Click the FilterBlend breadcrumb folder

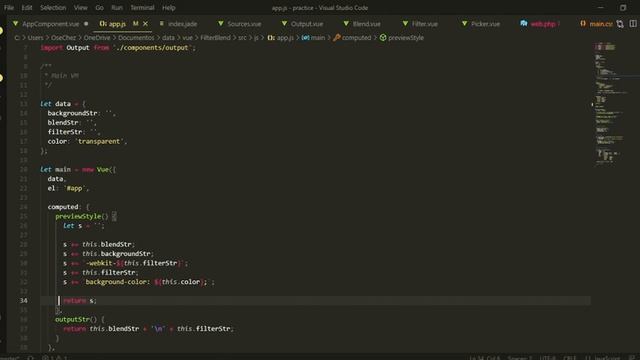point(215,38)
